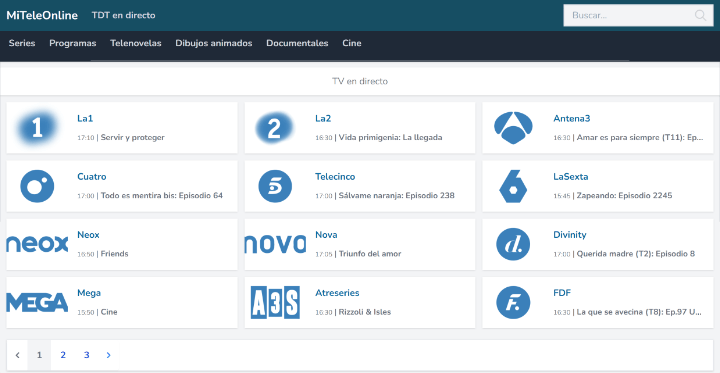Open the La1 channel link
The image size is (720, 373).
click(x=85, y=119)
